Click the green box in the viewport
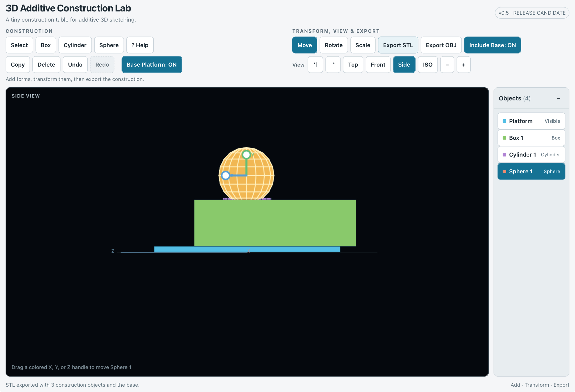The image size is (575, 392). [x=275, y=223]
